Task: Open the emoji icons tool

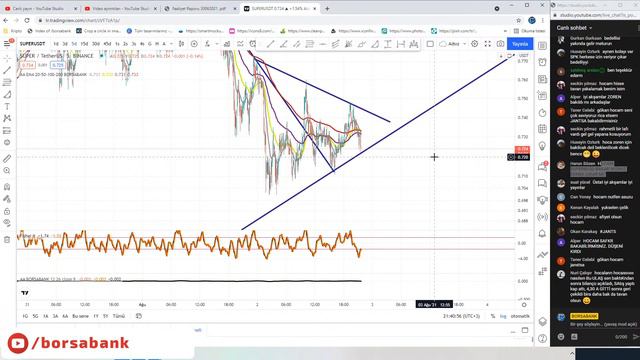Action: 7,142
